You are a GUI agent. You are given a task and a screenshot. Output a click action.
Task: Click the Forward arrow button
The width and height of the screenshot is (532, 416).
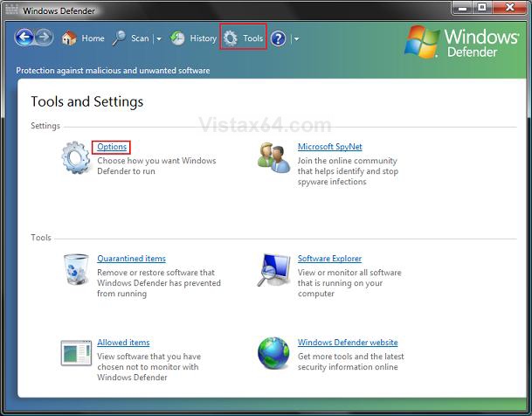coord(44,38)
